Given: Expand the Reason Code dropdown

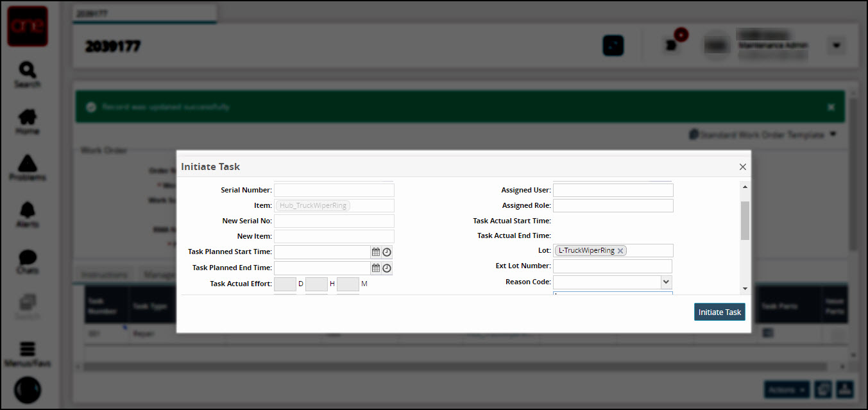Looking at the screenshot, I should pyautogui.click(x=666, y=282).
